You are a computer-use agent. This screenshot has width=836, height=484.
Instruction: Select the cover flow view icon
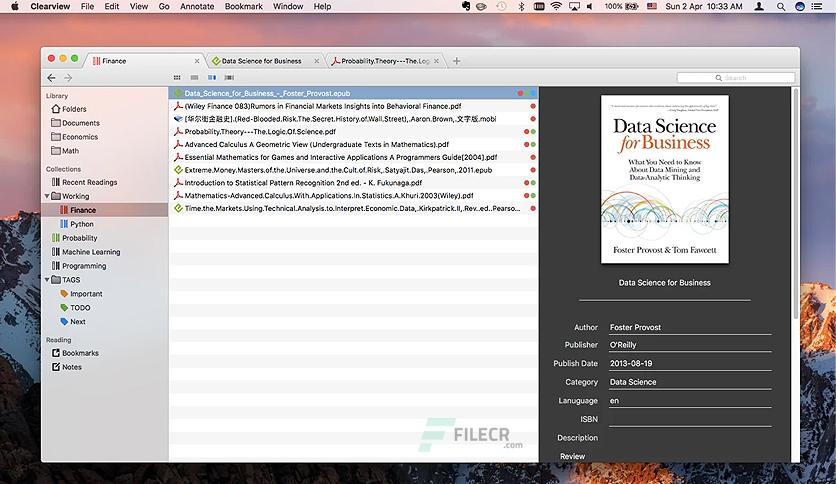click(229, 78)
